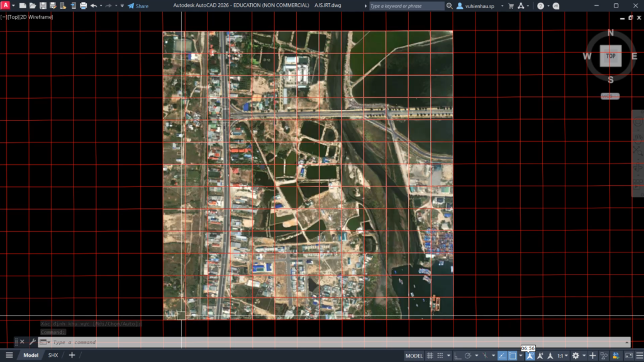Toggle ortho mode in the status bar
The height and width of the screenshot is (362, 644).
point(457,356)
